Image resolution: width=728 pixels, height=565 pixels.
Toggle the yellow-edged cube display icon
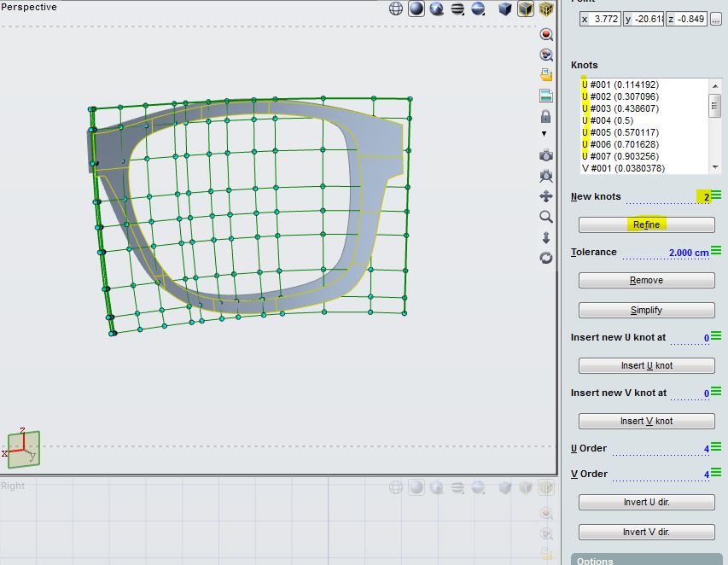[526, 9]
